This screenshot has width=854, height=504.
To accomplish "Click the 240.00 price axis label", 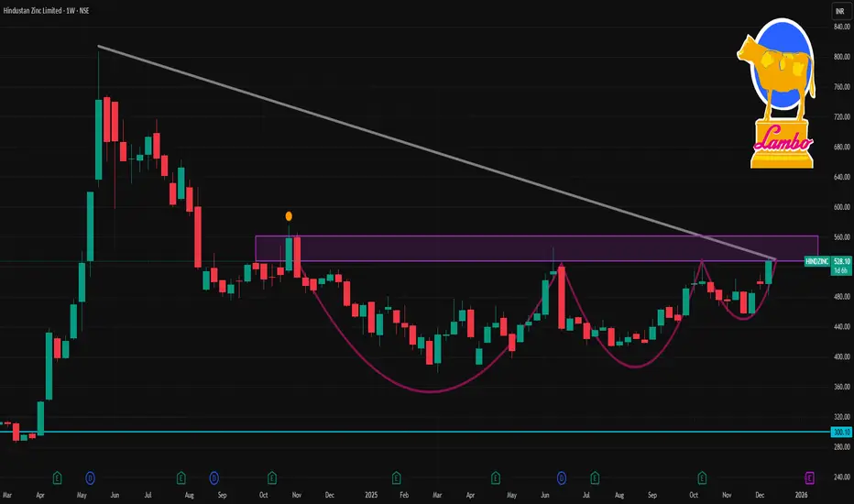I will tap(841, 477).
